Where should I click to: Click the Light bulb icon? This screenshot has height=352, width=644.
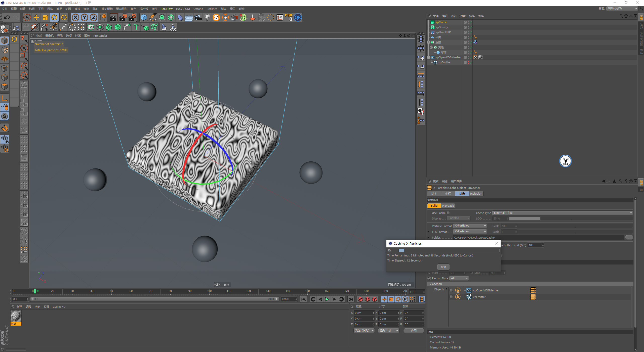pos(207,17)
